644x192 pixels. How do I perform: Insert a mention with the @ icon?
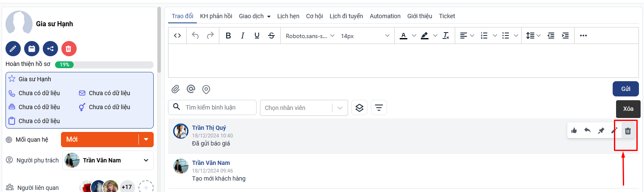pyautogui.click(x=191, y=89)
